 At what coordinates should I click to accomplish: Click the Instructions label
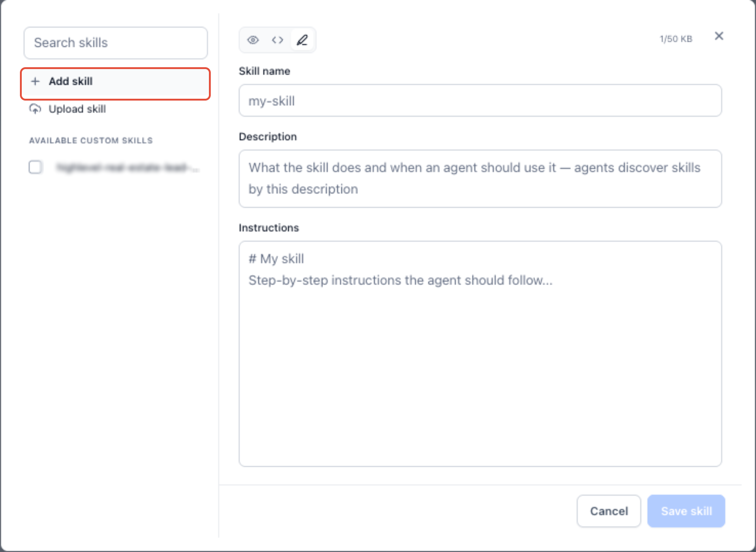click(269, 228)
